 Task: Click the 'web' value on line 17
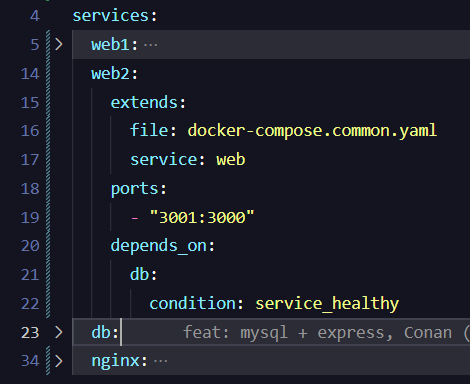point(231,160)
